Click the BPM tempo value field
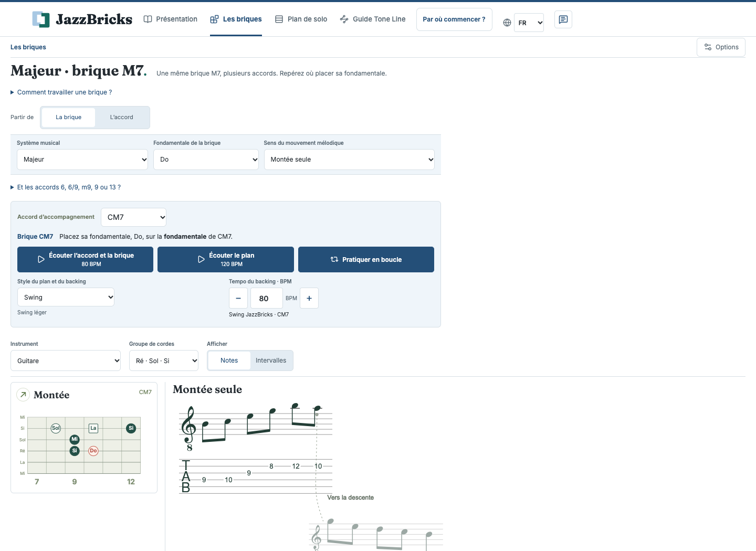This screenshot has height=551, width=756. pyautogui.click(x=266, y=298)
